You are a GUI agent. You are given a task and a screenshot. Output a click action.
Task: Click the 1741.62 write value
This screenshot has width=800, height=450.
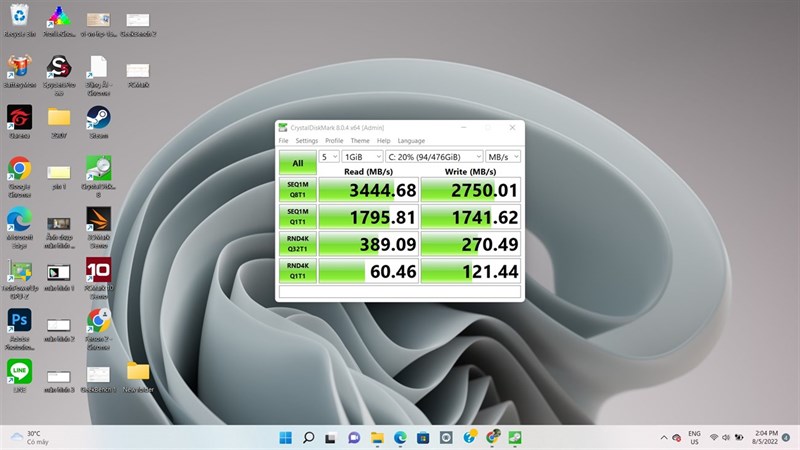pos(470,217)
